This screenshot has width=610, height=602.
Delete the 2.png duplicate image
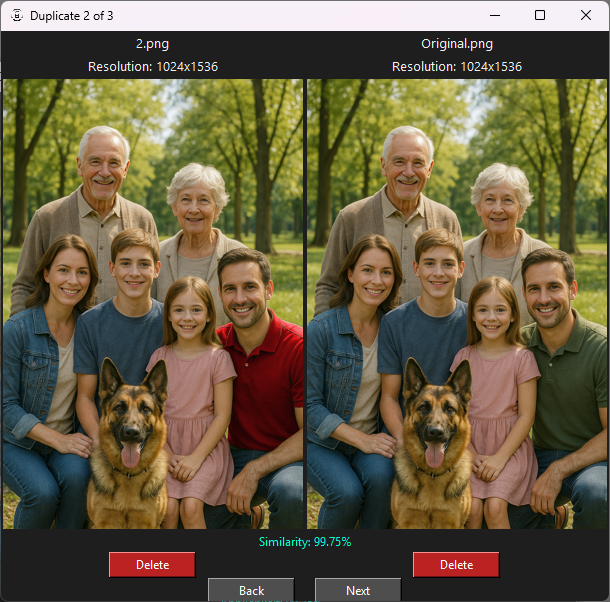[x=152, y=564]
